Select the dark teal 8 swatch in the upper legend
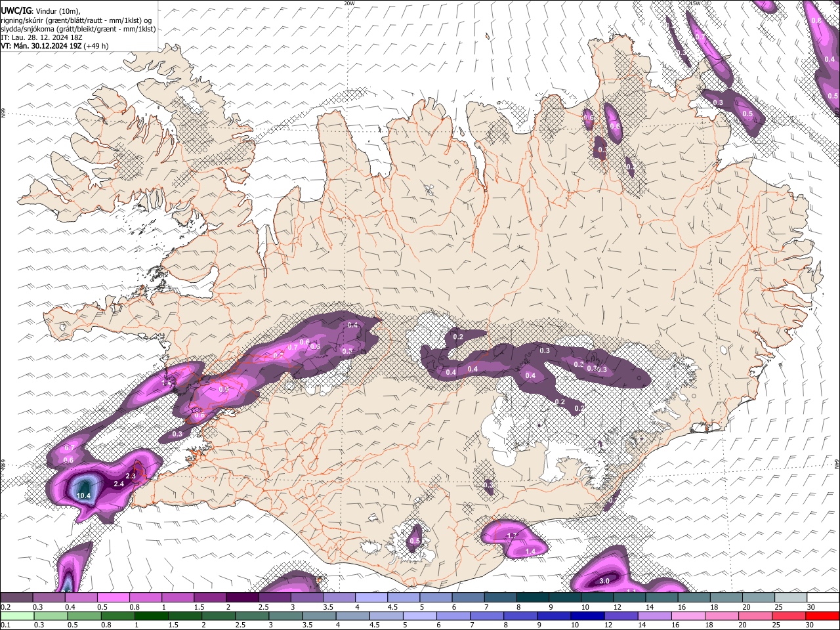 click(532, 597)
